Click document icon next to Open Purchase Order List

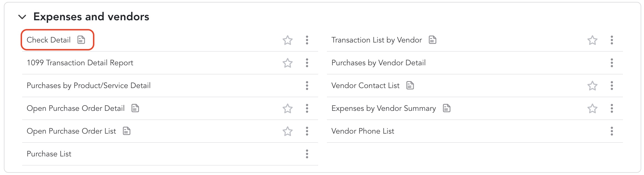[x=127, y=131]
